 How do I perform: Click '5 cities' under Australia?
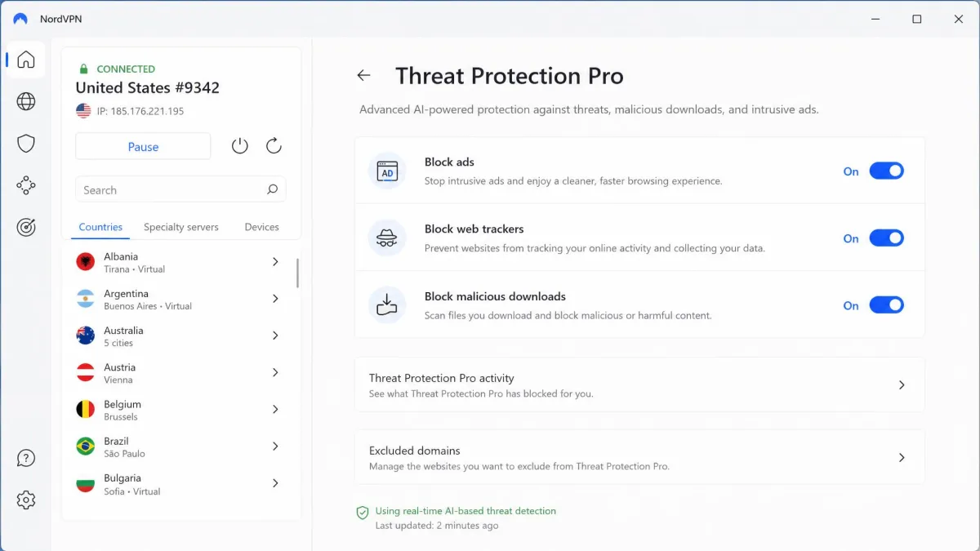point(118,343)
